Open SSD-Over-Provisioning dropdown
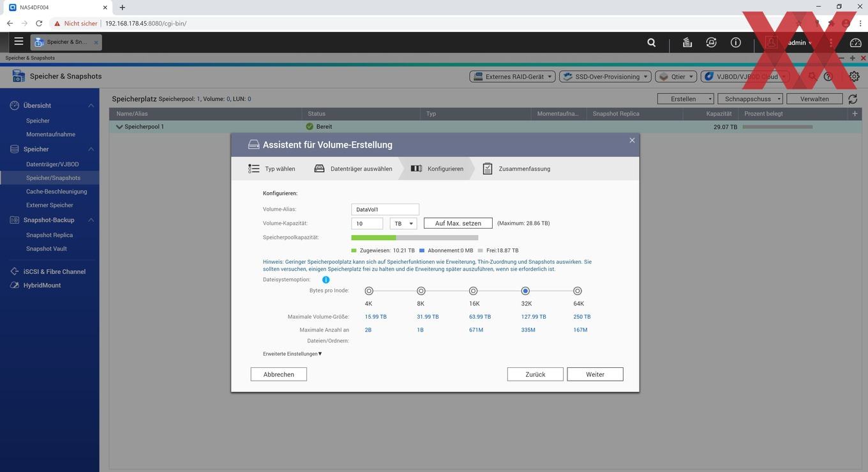Viewport: 868px width, 472px height. (605, 77)
